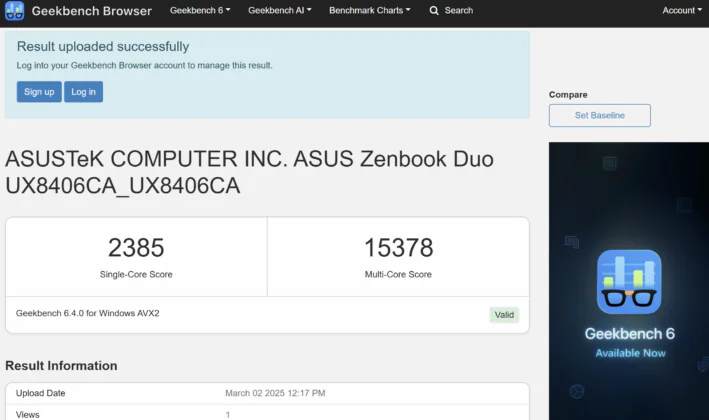Viewport: 709px width, 420px height.
Task: Click 'Multi-Core Score' label
Action: tap(398, 274)
